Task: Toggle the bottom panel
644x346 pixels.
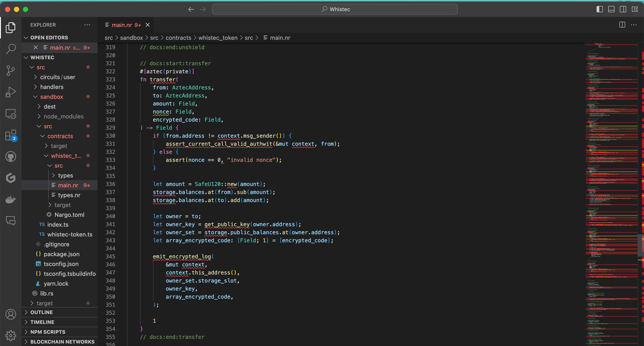Action: pyautogui.click(x=611, y=9)
